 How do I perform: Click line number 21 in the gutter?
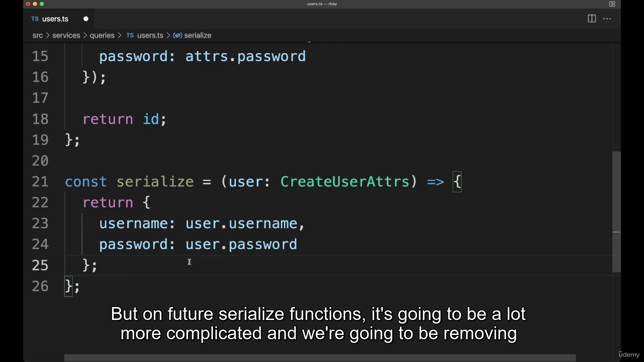click(40, 182)
